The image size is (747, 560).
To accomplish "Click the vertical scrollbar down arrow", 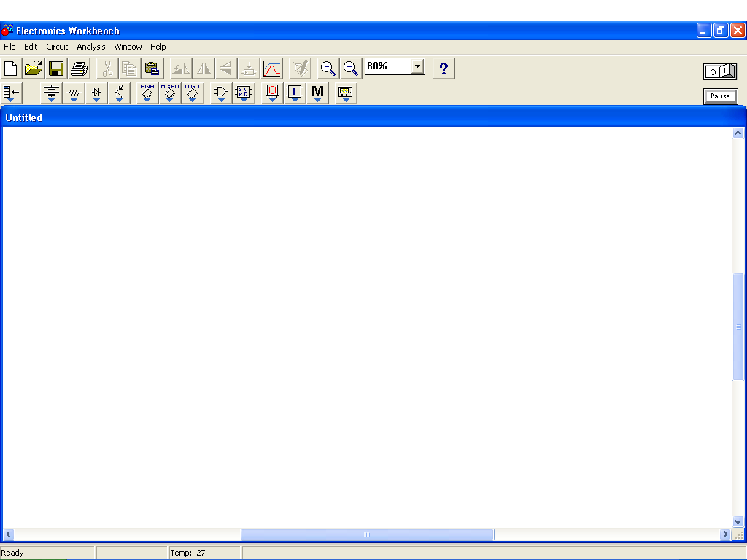I will pos(738,522).
